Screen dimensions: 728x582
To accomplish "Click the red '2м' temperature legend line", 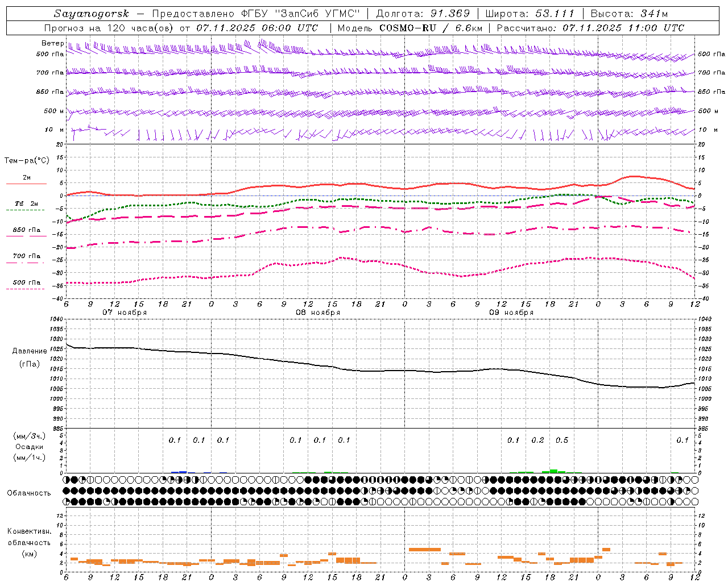I will click(26, 184).
